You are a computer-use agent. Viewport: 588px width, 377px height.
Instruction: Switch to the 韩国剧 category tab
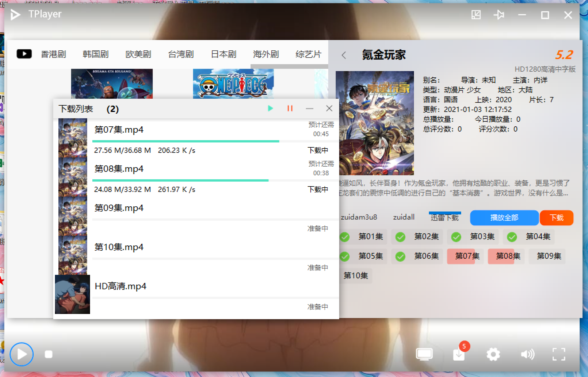[x=96, y=54]
